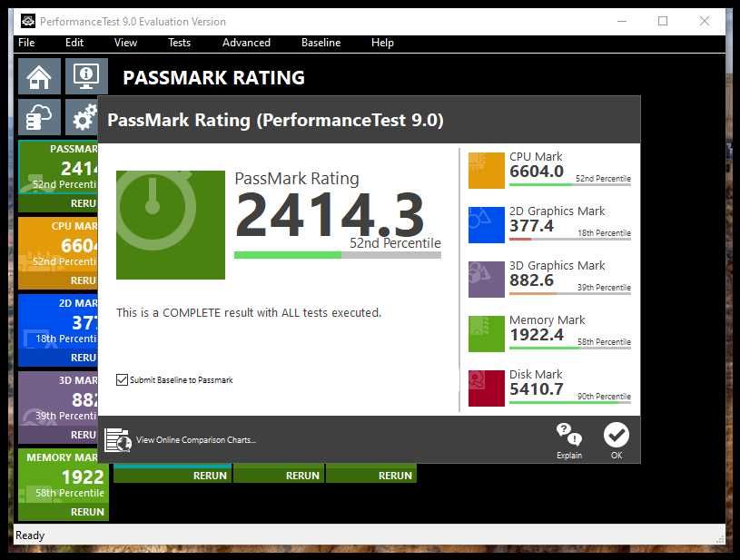The image size is (740, 560).
Task: Click the '90th Percentile' label
Action: [x=604, y=397]
